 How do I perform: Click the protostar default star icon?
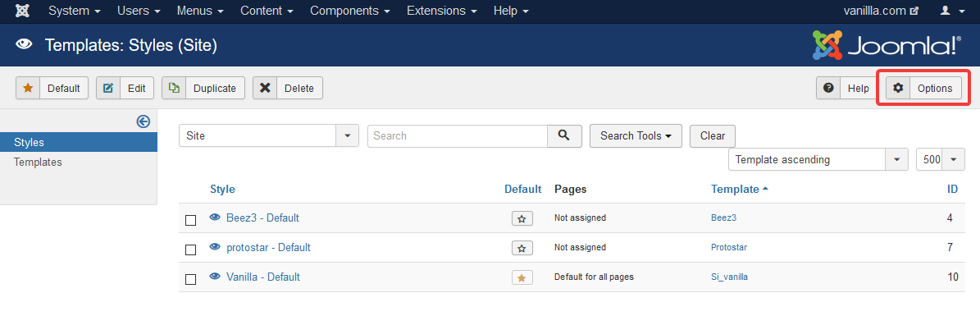coord(522,248)
